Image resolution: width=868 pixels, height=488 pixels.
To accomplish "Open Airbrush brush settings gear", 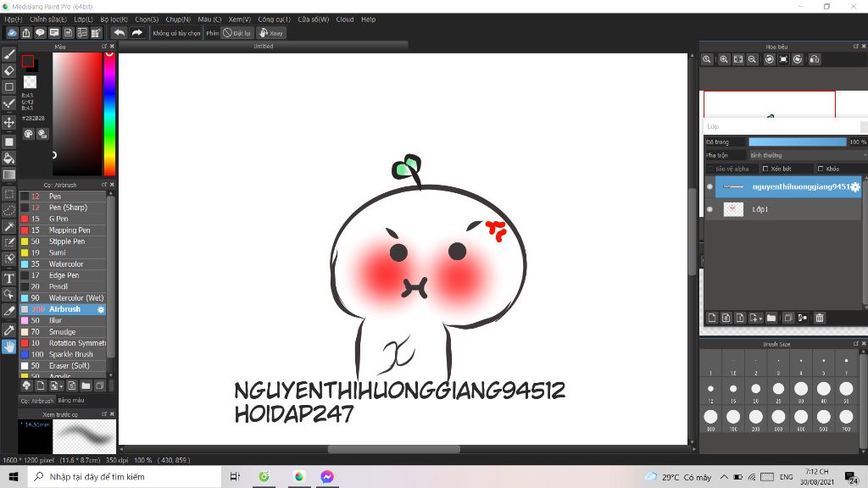I will click(x=101, y=309).
